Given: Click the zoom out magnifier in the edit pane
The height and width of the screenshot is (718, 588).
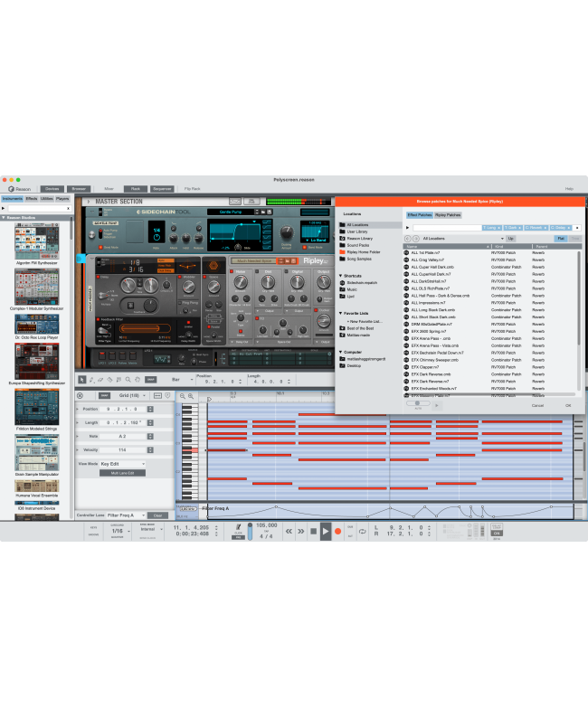Looking at the screenshot, I should point(183,396).
